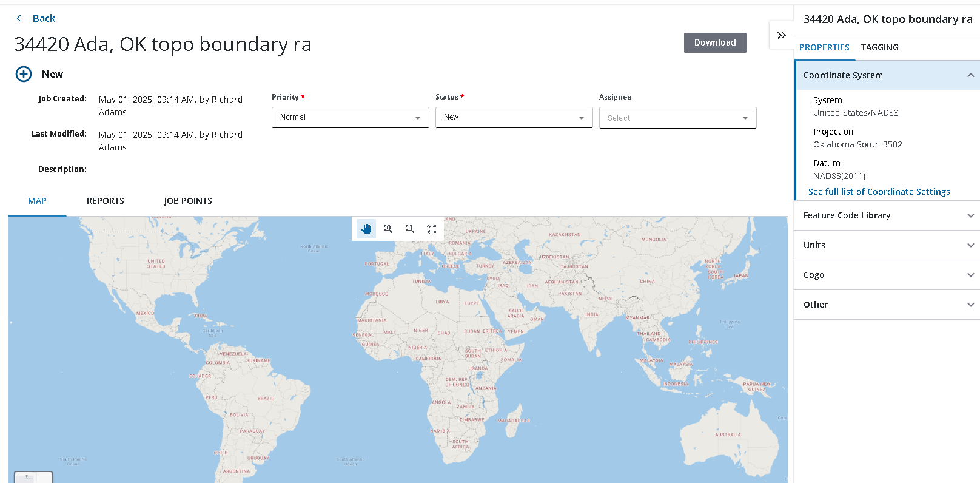980x483 pixels.
Task: Expand the Other section
Action: point(887,305)
